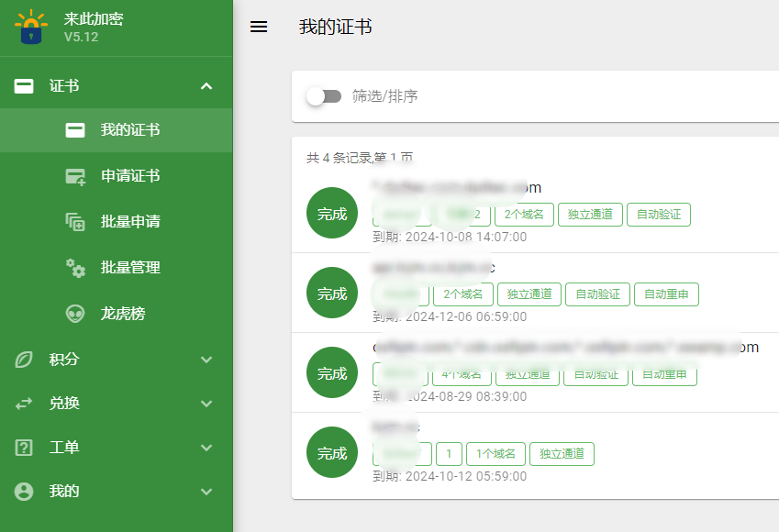Image resolution: width=779 pixels, height=532 pixels.
Task: Open the hamburger menu icon
Action: (259, 27)
